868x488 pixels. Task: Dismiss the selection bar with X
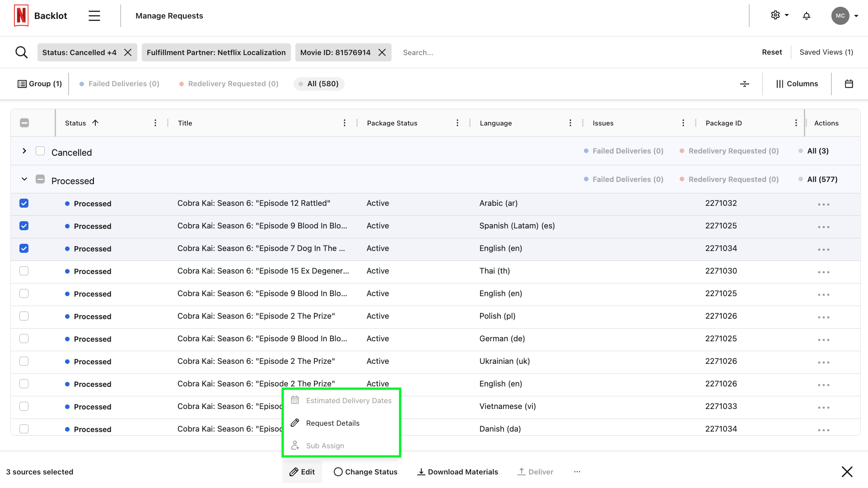tap(847, 472)
